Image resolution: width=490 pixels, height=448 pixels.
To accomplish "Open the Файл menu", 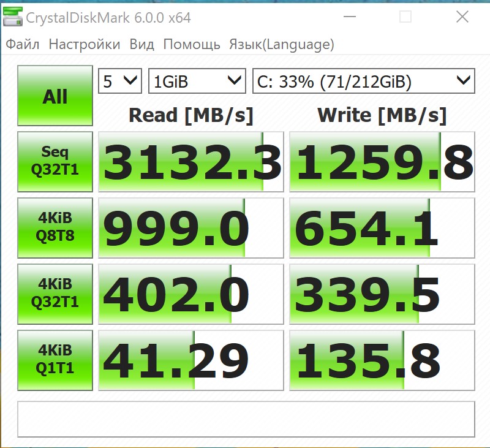I will pyautogui.click(x=23, y=44).
